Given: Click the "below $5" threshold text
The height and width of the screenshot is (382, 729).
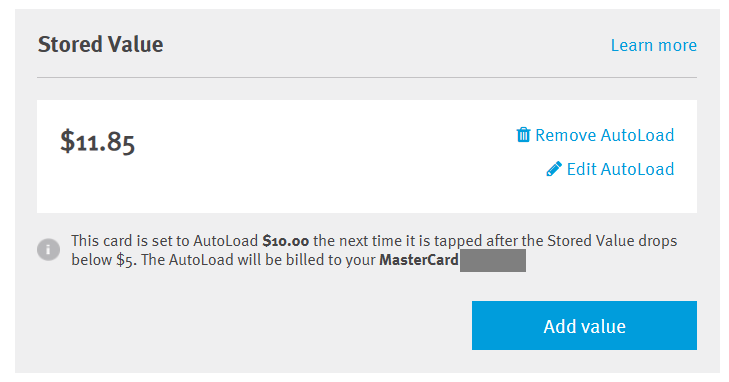Looking at the screenshot, I should click(x=104, y=260).
